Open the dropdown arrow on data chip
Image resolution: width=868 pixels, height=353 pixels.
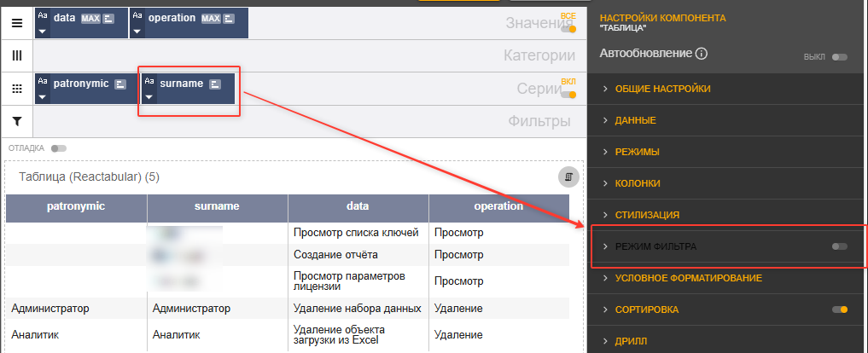tap(43, 31)
